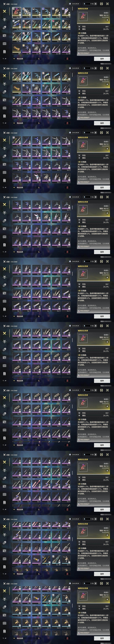Click the red trash delete icon in topmost screen
Viewport: 114px width, 644px height.
click(x=67, y=59)
